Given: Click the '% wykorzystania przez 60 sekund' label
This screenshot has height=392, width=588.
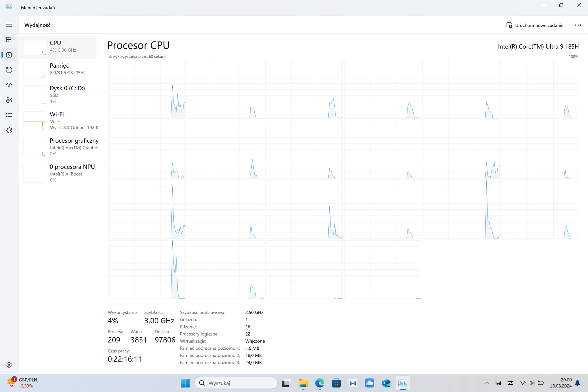Looking at the screenshot, I should point(137,56).
